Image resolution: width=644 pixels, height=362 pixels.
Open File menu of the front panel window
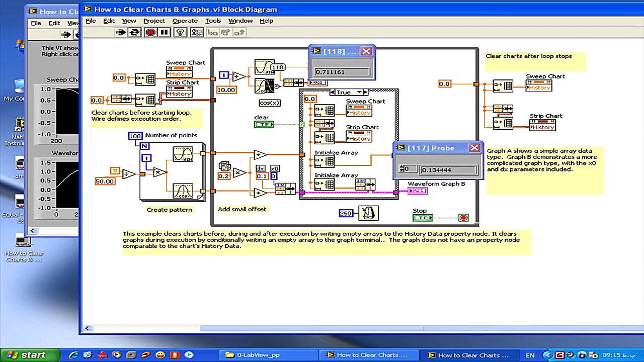pos(36,23)
